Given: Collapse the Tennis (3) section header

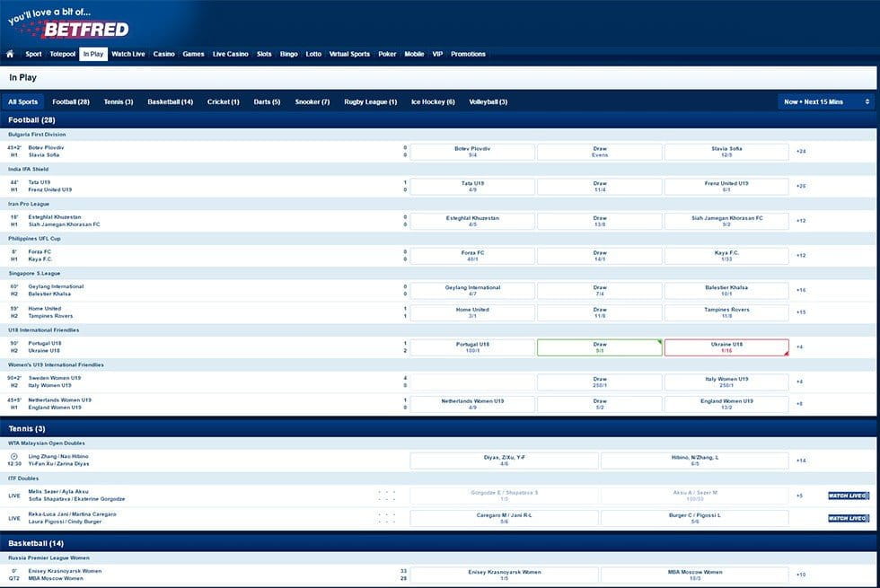Looking at the screenshot, I should click(x=438, y=428).
